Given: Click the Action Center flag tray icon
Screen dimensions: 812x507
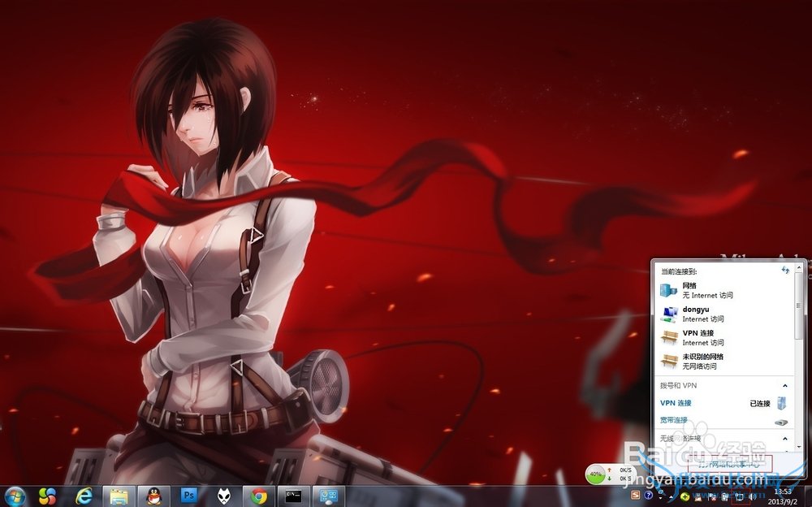Looking at the screenshot, I should click(x=712, y=496).
